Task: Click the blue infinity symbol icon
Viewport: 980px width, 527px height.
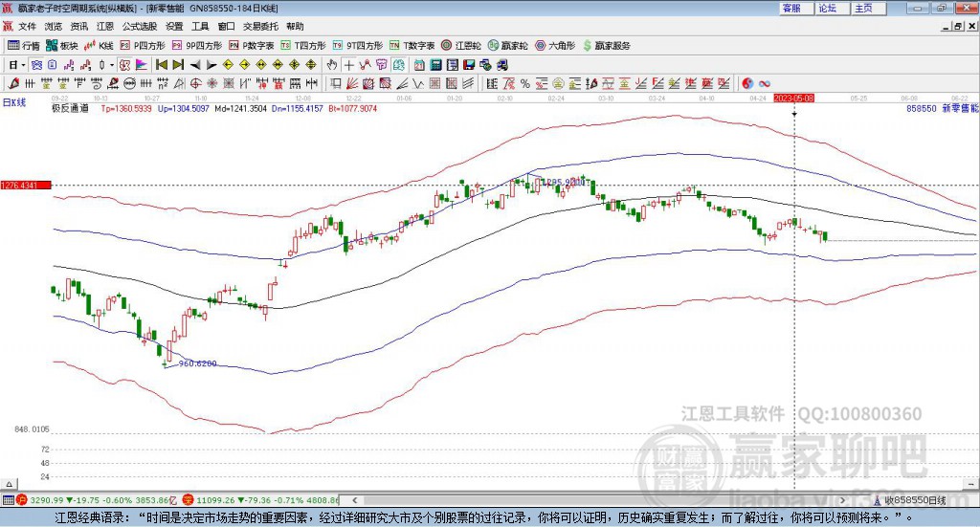Action: point(764,83)
